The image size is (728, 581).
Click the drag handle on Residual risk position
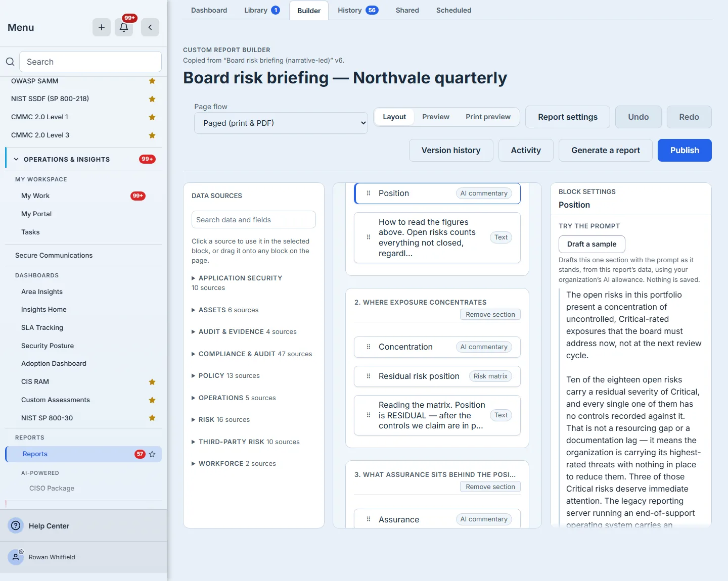coord(369,376)
